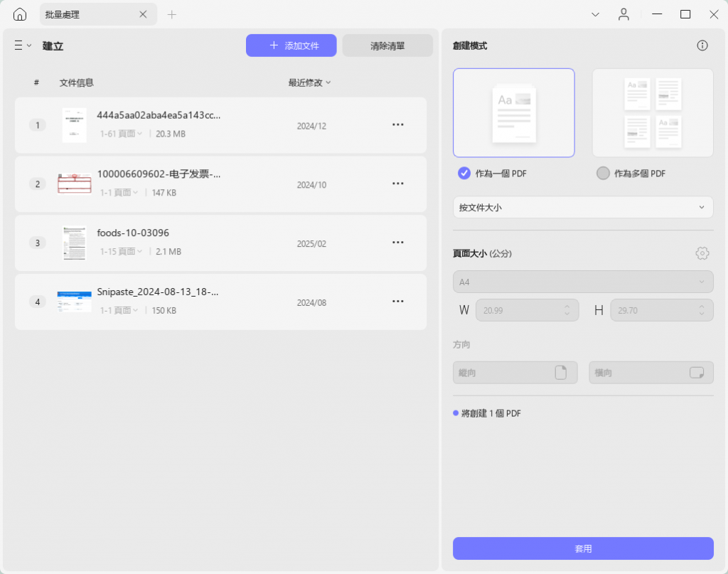728x574 pixels.
Task: Choose the multiple PDF mode card
Action: (653, 113)
